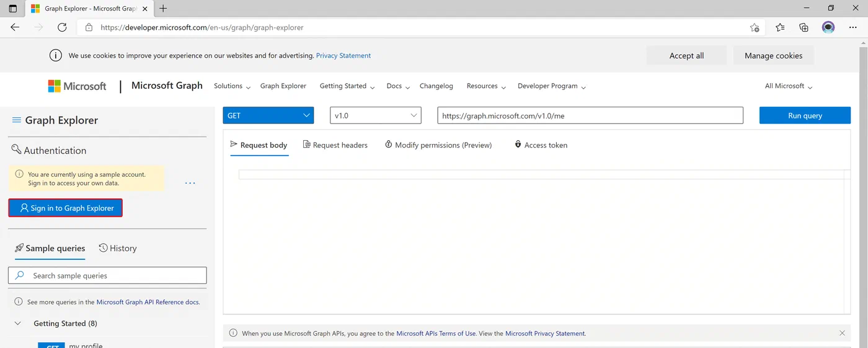
Task: Open the favorites list icon
Action: pos(780,27)
